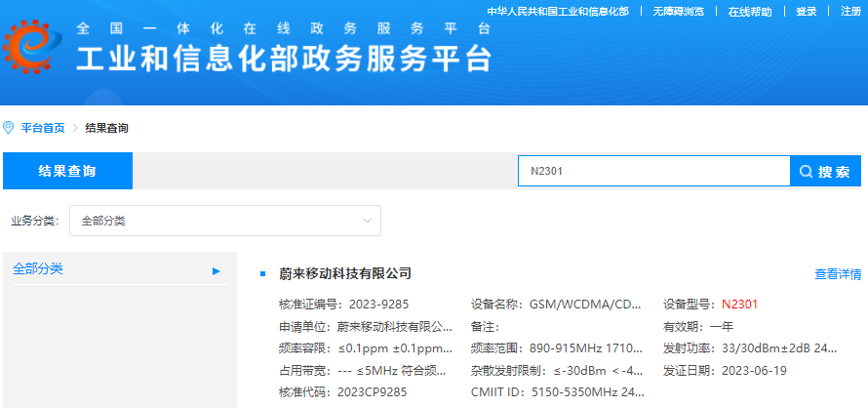Click the 工业和信息化部政务服务平台 header title

284,59
